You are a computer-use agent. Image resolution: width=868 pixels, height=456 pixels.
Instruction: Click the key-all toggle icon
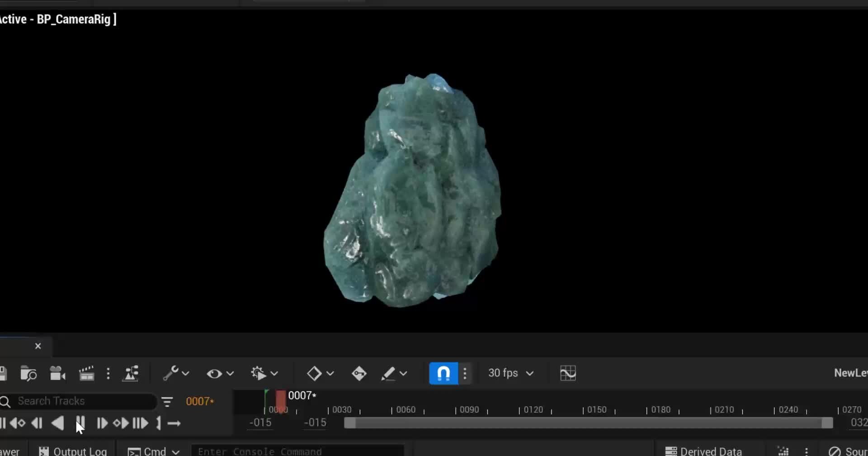(359, 373)
